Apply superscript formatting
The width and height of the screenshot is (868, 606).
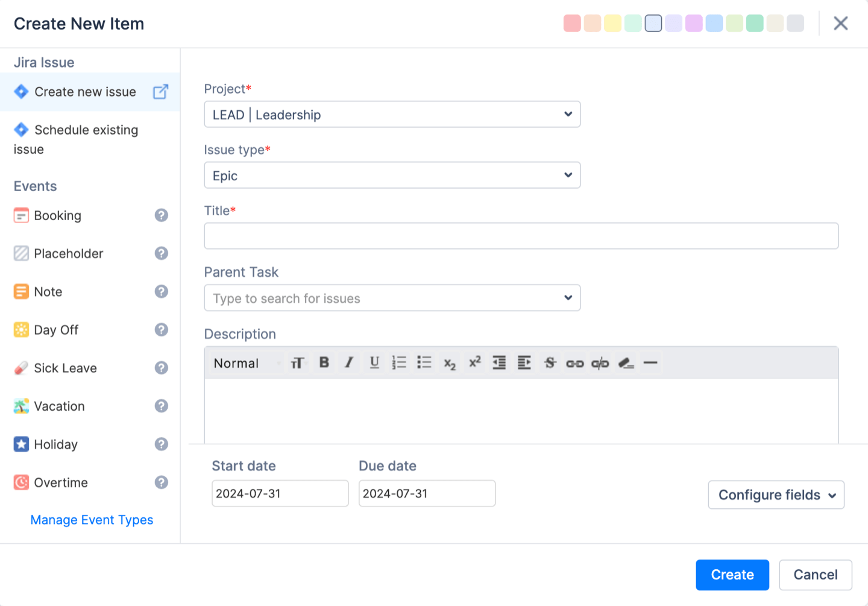coord(475,362)
